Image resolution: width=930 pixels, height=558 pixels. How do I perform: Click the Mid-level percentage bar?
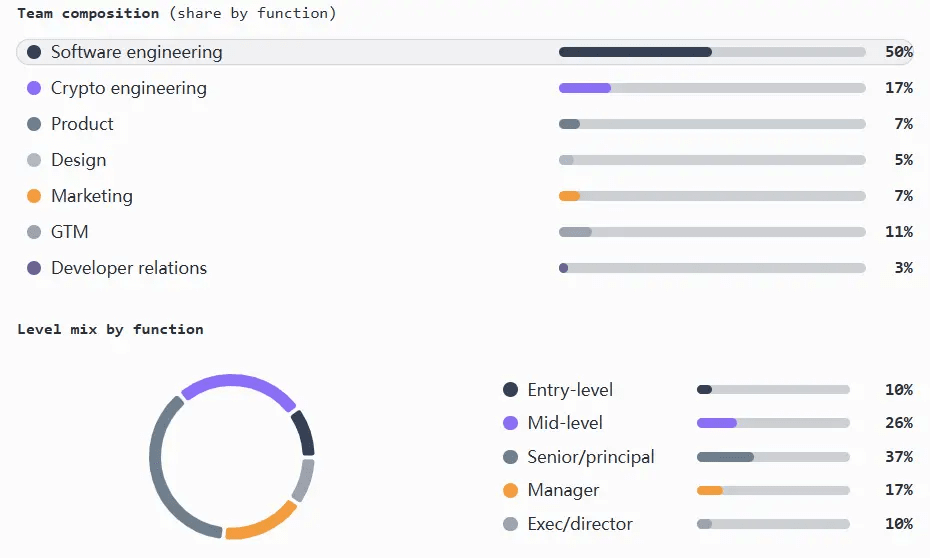[x=773, y=423]
